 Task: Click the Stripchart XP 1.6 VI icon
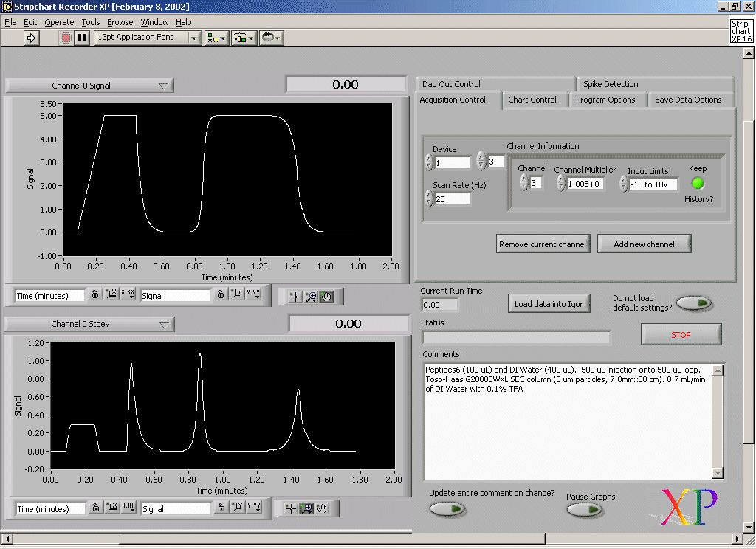[x=741, y=31]
